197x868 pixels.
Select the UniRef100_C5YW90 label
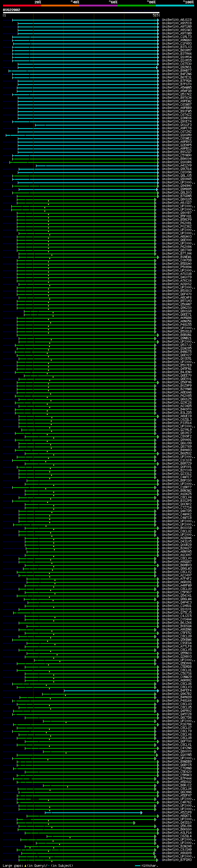[177, 155]
